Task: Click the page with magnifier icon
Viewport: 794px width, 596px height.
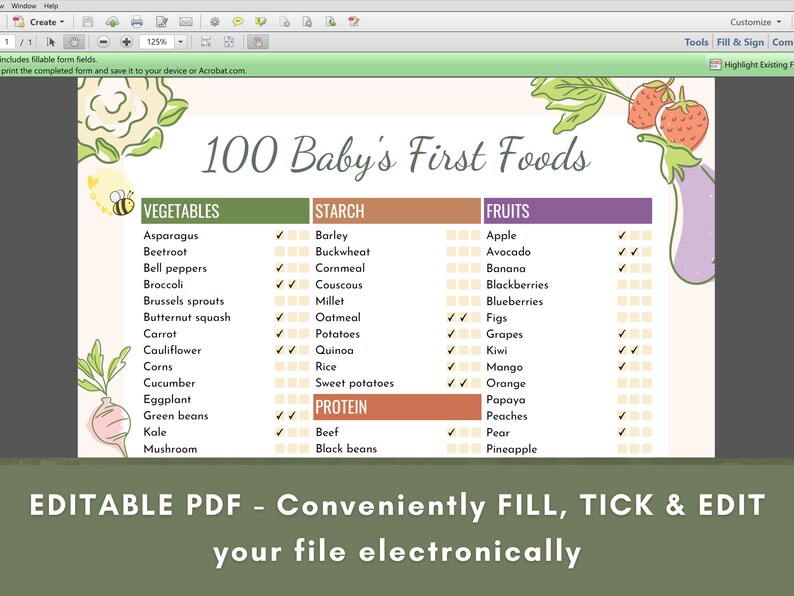Action: tap(307, 22)
